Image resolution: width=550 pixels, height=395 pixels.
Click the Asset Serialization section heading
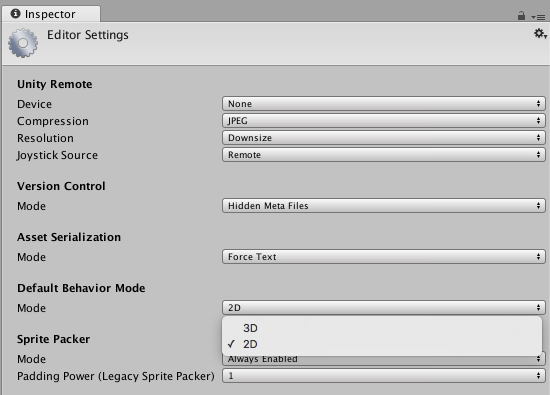69,237
